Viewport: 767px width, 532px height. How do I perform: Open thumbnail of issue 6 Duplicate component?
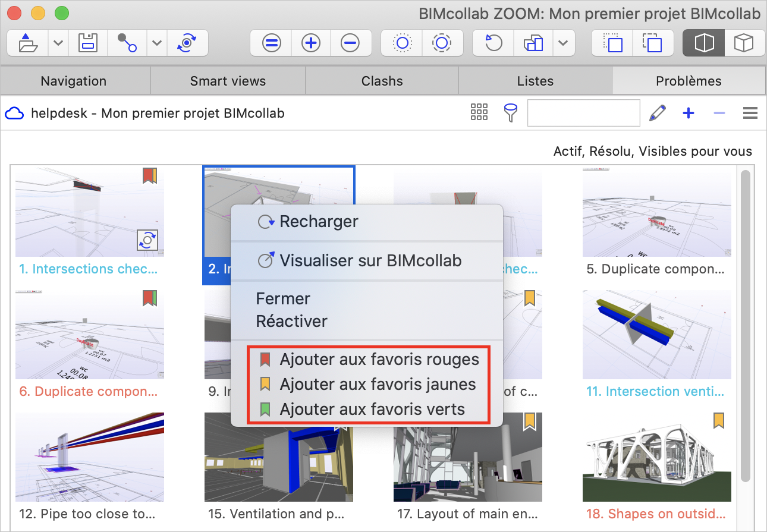point(90,335)
